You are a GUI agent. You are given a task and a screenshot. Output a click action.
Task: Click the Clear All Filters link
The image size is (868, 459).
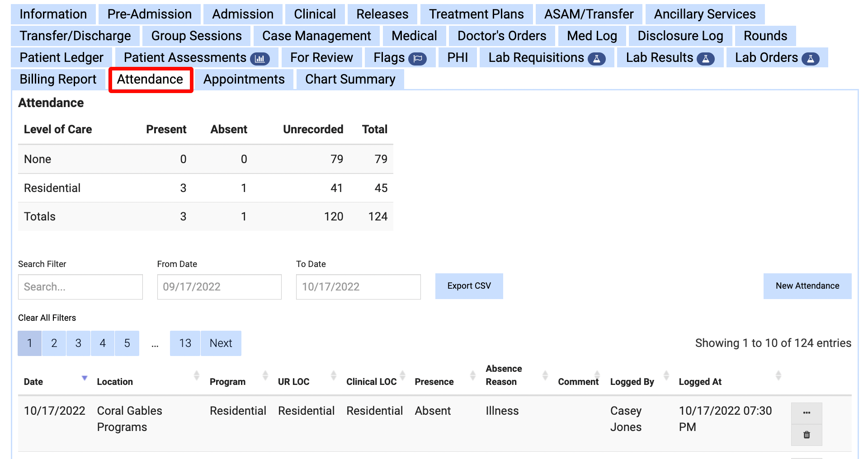coord(47,318)
